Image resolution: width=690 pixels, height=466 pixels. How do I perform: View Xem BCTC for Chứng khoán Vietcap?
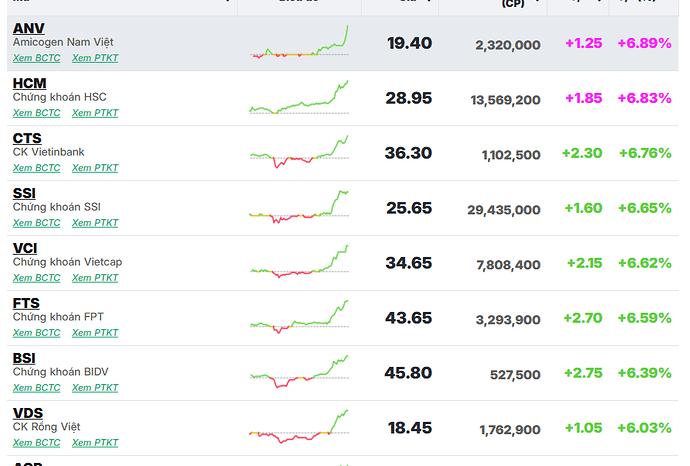pos(36,278)
